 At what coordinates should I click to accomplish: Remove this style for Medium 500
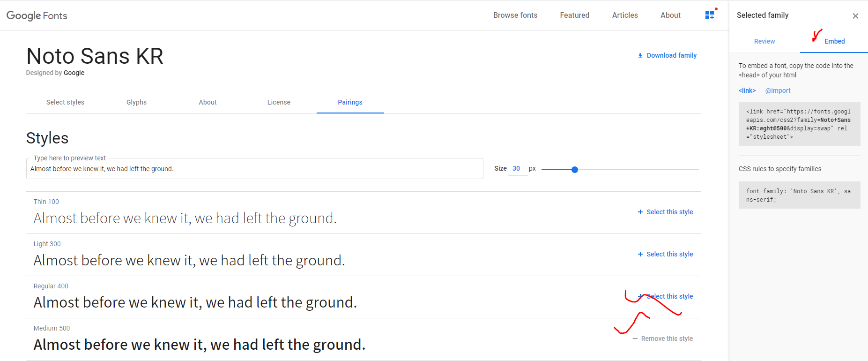pos(662,338)
